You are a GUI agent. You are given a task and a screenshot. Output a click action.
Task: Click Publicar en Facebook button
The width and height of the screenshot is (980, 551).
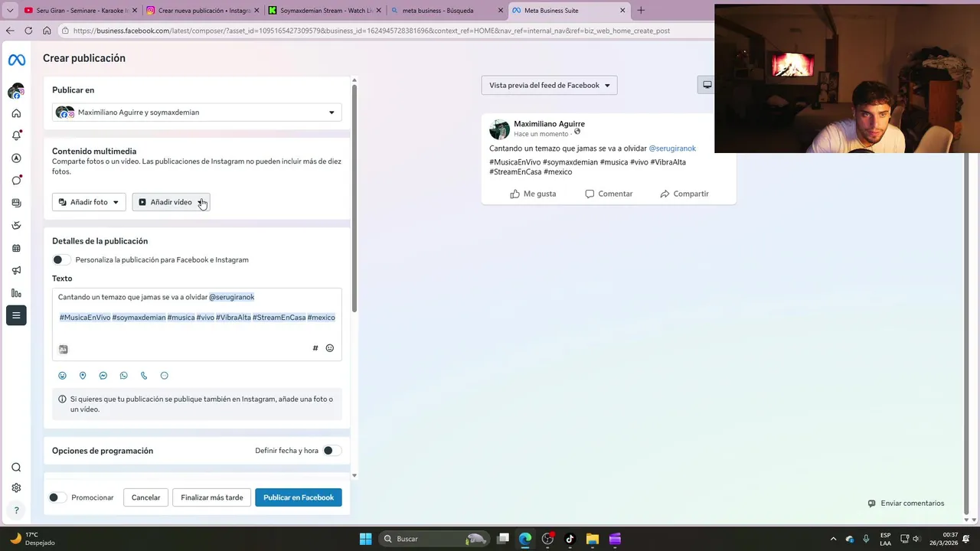coord(299,497)
